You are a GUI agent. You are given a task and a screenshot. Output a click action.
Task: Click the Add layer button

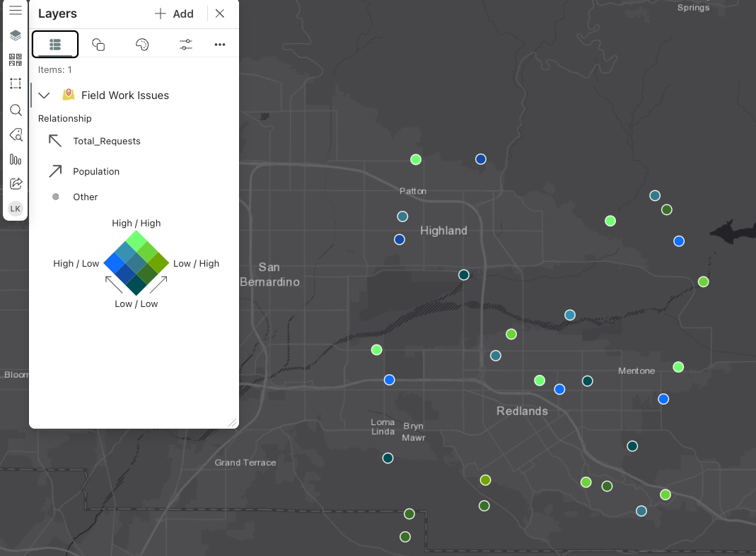point(174,13)
